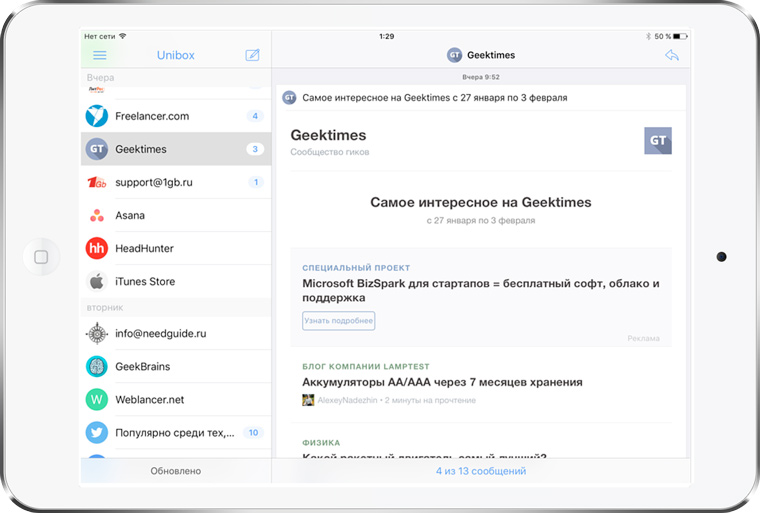Click the iPad home button
This screenshot has width=760, height=513.
click(x=41, y=256)
